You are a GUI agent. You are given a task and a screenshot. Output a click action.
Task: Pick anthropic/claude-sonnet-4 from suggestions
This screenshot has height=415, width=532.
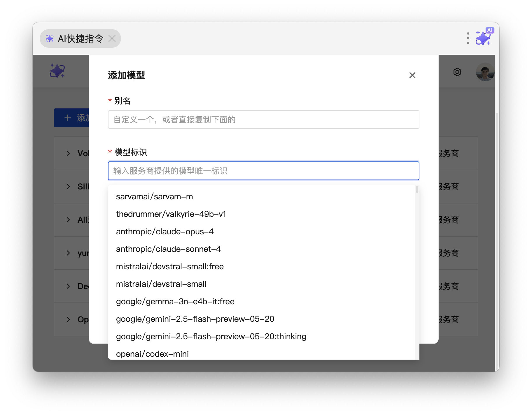coord(261,249)
